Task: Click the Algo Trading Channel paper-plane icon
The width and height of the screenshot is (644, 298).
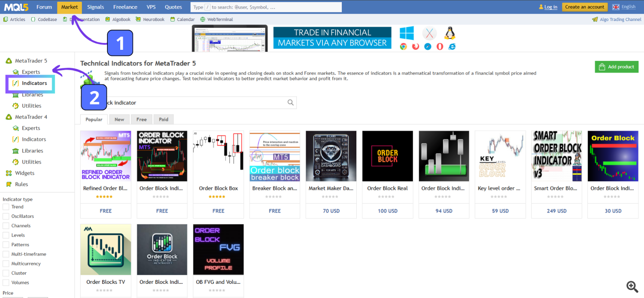Action: coord(595,19)
